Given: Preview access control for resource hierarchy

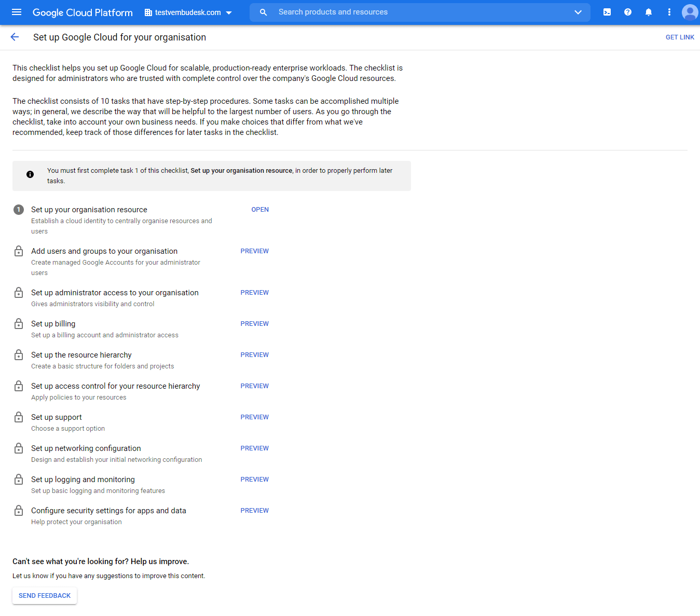Looking at the screenshot, I should point(254,386).
